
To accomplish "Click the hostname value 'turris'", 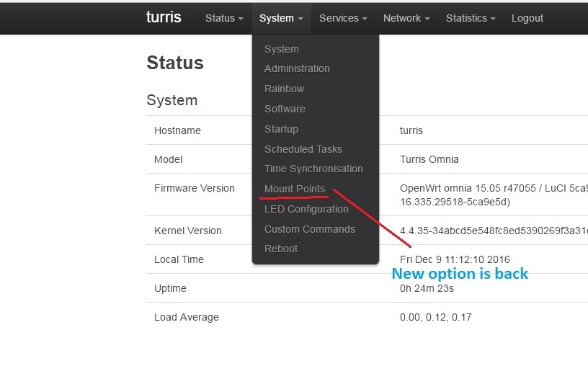I will 411,130.
